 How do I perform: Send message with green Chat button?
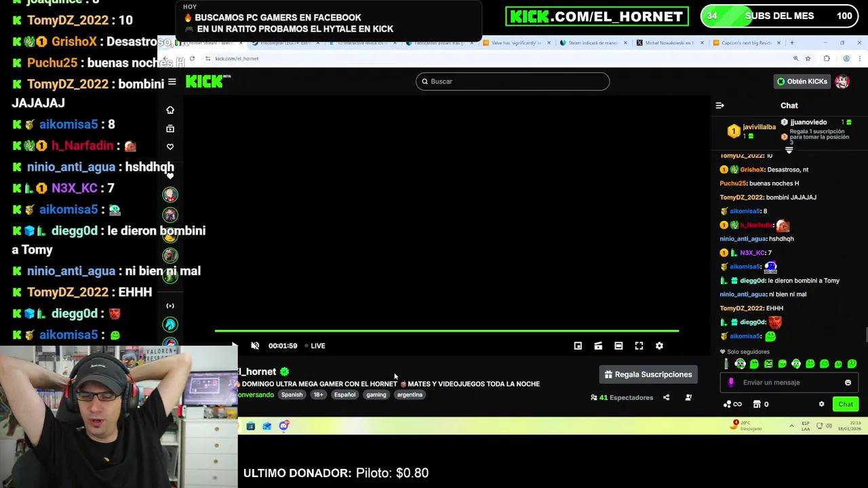[x=846, y=405]
